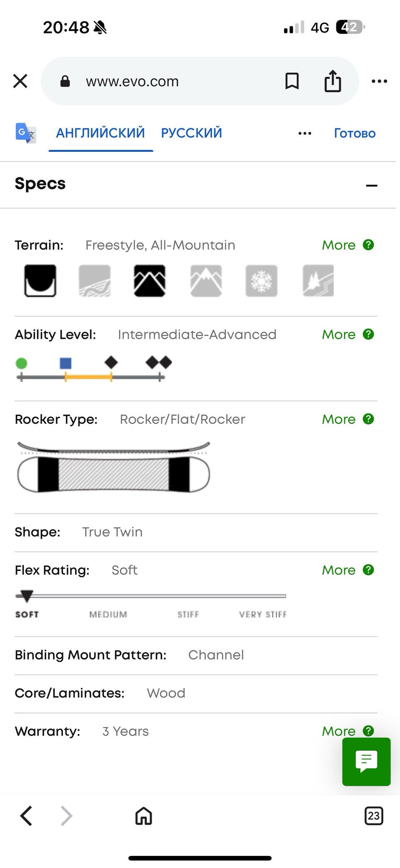Tap the bookmark icon in address bar
400x868 pixels.
(292, 81)
